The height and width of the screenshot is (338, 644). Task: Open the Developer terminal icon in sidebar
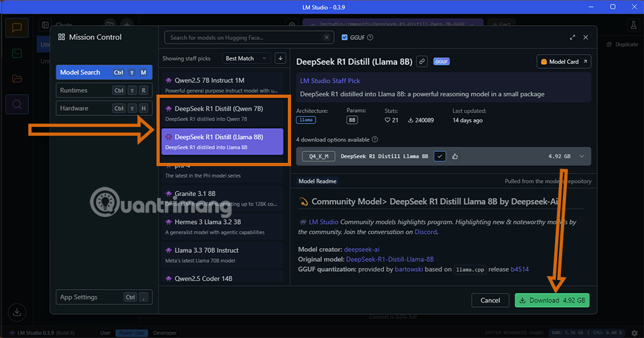coord(17,53)
